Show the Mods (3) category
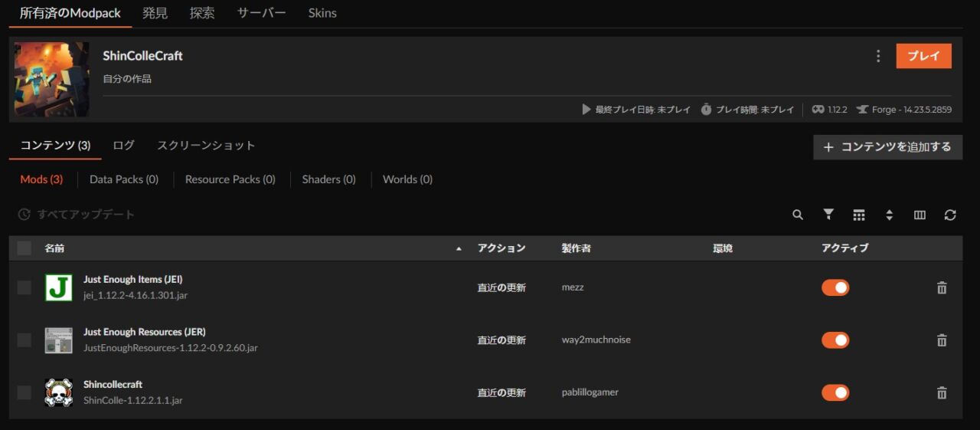The width and height of the screenshot is (980, 430). point(41,179)
